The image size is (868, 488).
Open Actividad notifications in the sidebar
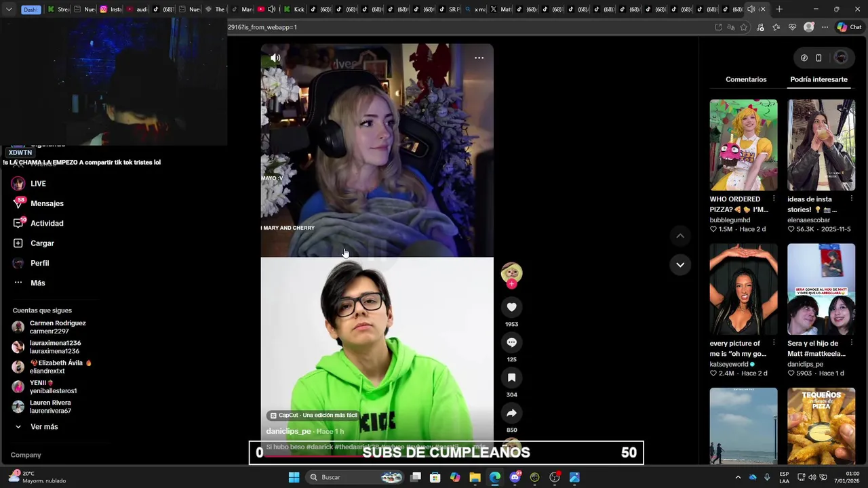coord(47,223)
